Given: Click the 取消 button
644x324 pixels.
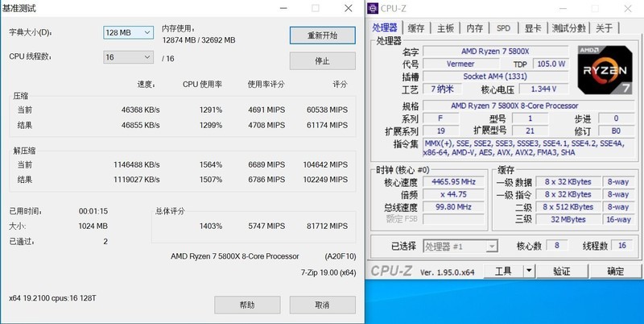Looking at the screenshot, I should (323, 305).
